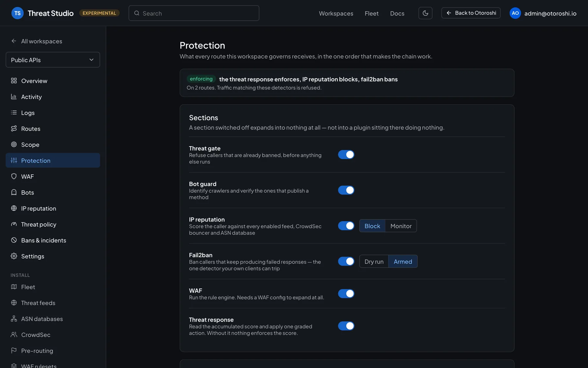Turn off the Bot guard toggle
588x368 pixels.
[x=346, y=190]
